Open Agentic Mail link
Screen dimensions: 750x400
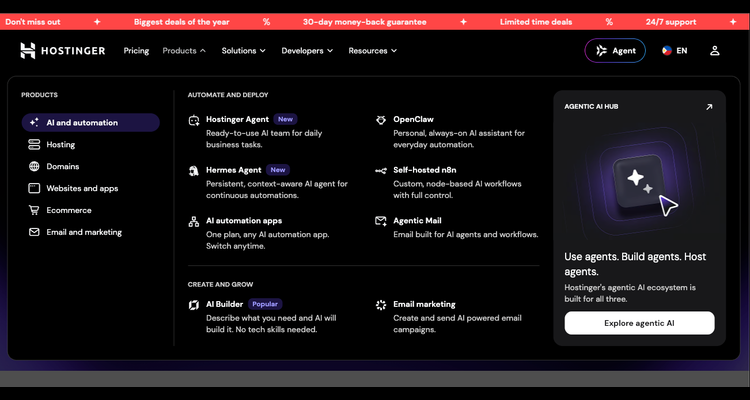point(417,221)
